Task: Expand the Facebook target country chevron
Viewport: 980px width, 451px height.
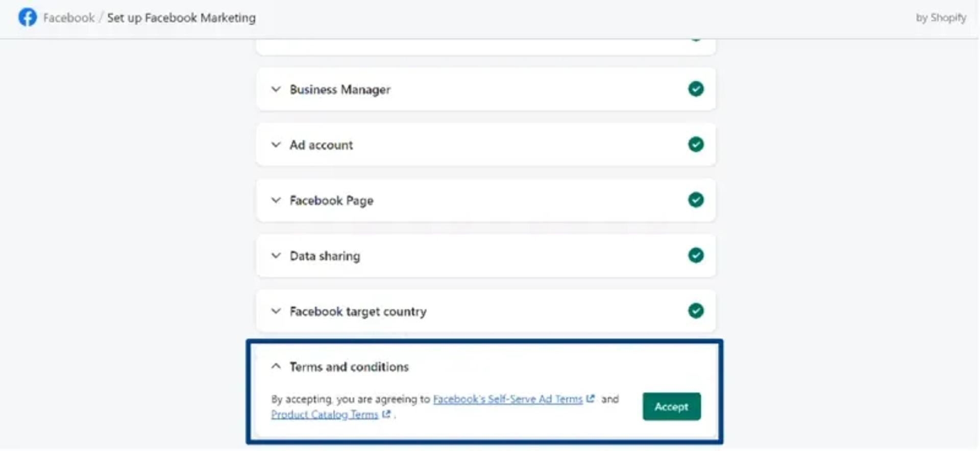Action: (x=276, y=311)
